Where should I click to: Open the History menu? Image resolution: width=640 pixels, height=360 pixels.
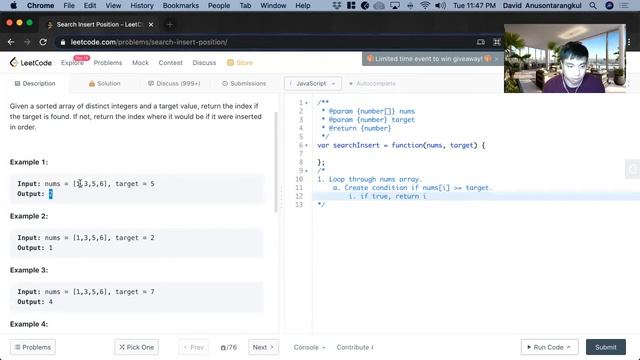pos(142,5)
